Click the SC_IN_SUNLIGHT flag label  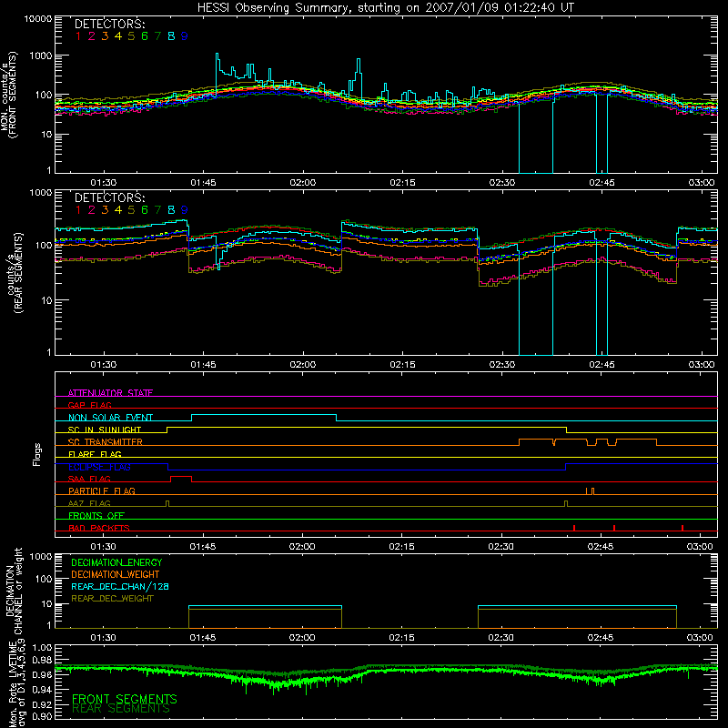105,430
